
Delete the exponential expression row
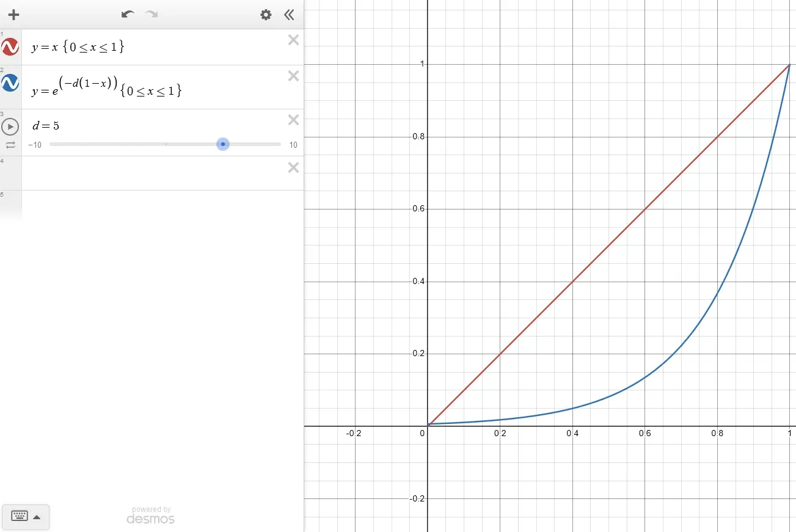coord(293,76)
